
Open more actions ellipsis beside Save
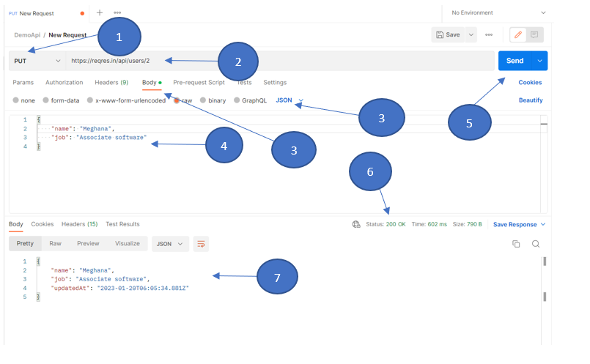pyautogui.click(x=489, y=34)
